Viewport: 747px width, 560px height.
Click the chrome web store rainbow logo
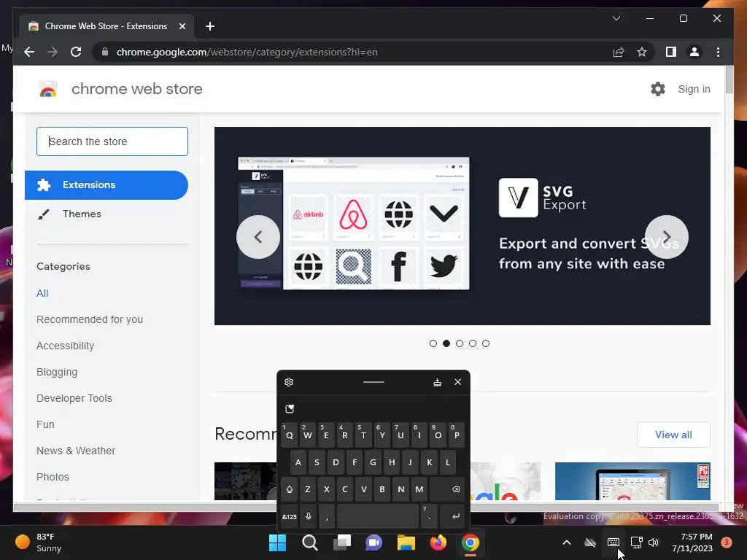pos(47,89)
